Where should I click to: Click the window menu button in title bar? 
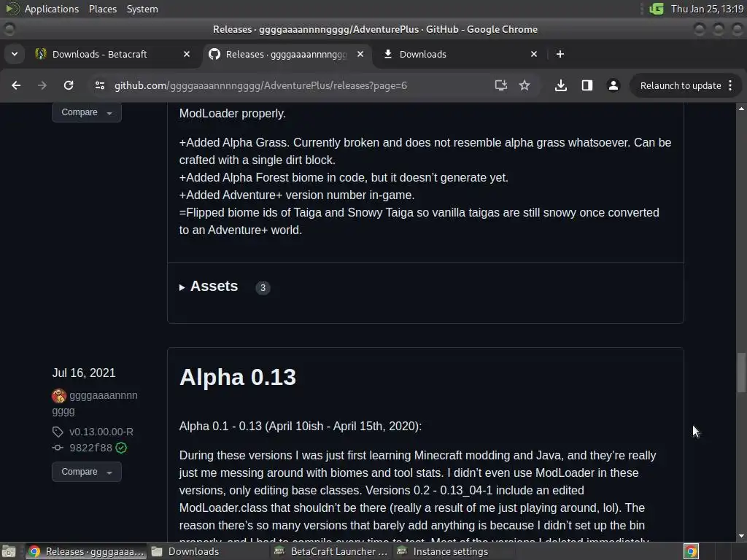9,29
